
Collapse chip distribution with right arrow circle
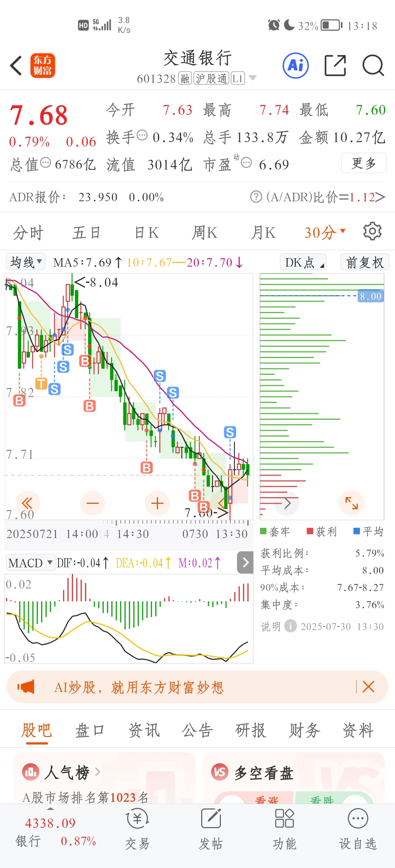(287, 503)
